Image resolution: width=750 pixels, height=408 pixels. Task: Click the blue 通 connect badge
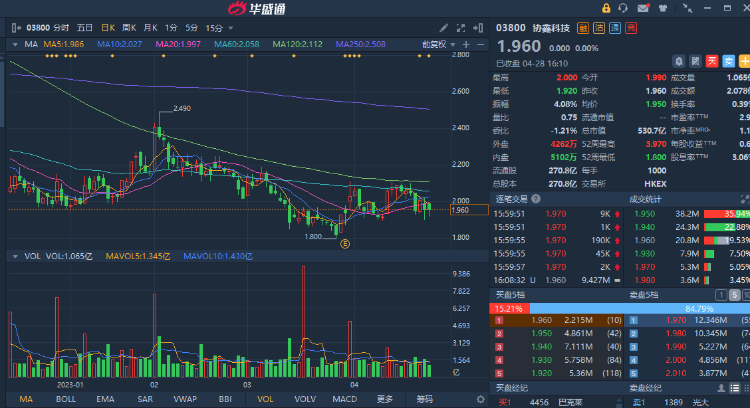tap(615, 28)
